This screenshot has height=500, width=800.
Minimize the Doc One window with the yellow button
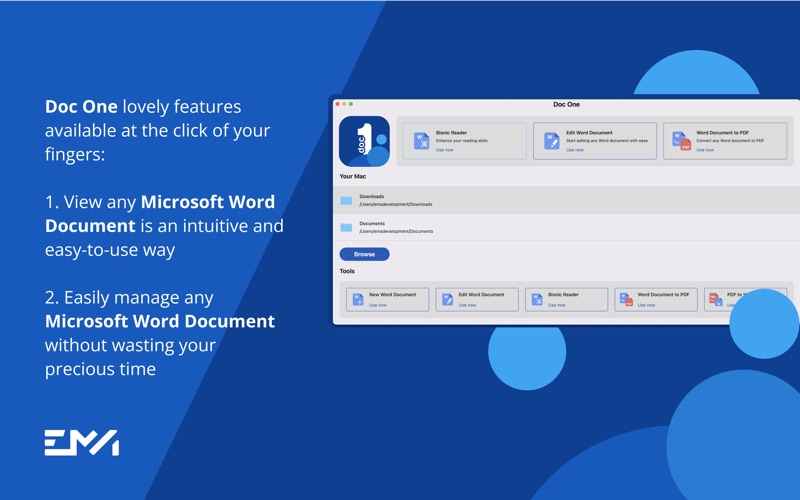pyautogui.click(x=344, y=104)
